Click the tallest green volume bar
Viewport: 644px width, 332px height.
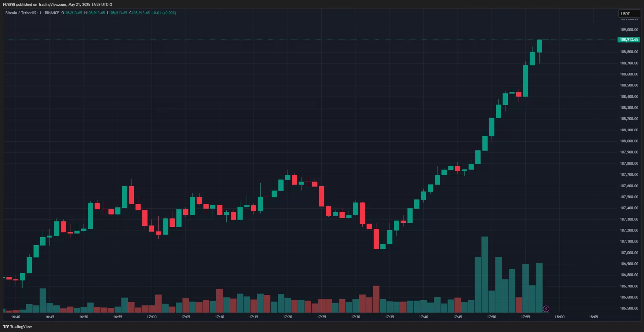click(485, 275)
